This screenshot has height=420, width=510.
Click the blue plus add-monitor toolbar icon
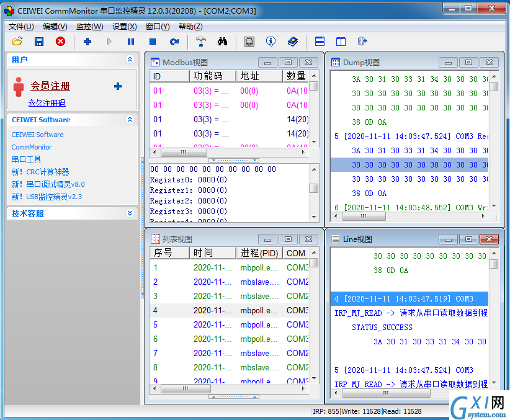87,42
